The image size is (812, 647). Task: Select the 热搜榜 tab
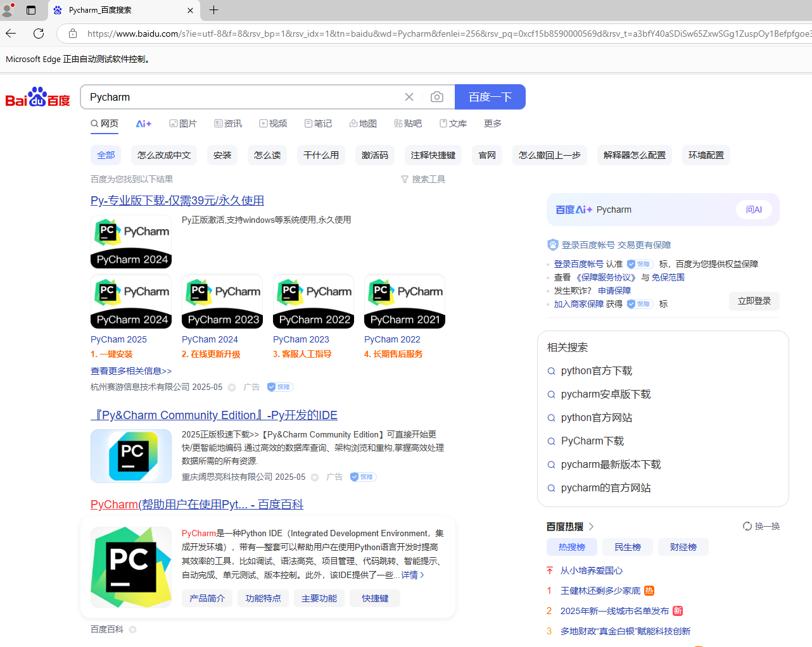pos(572,547)
